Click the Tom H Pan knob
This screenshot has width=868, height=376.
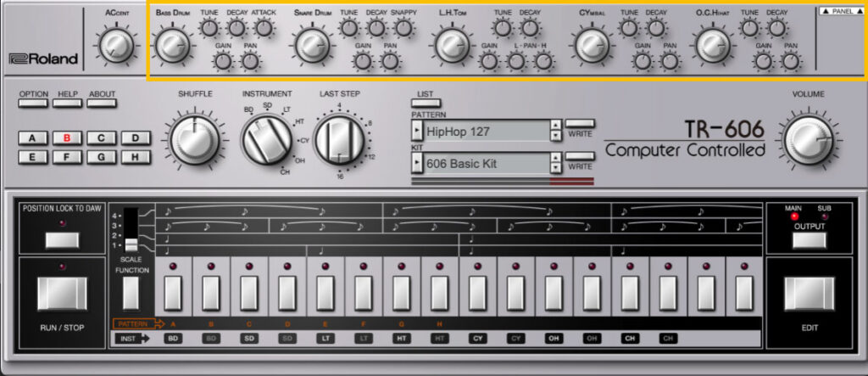tap(543, 61)
